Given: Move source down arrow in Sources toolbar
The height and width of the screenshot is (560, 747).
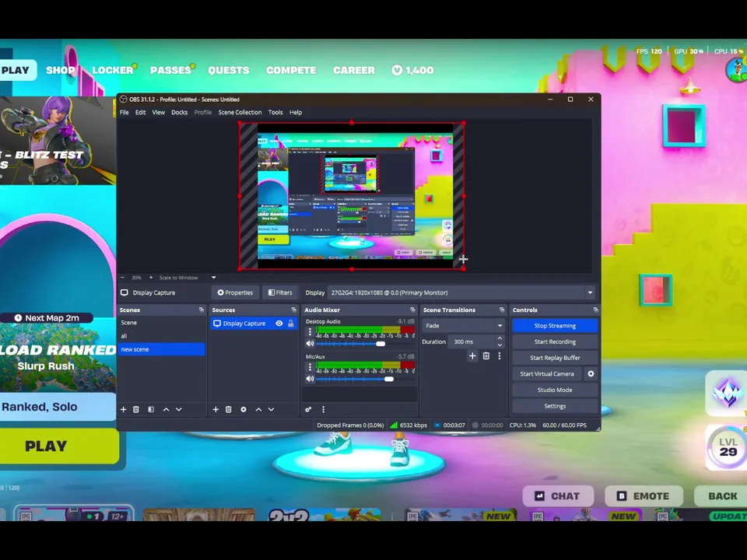Looking at the screenshot, I should pyautogui.click(x=271, y=410).
